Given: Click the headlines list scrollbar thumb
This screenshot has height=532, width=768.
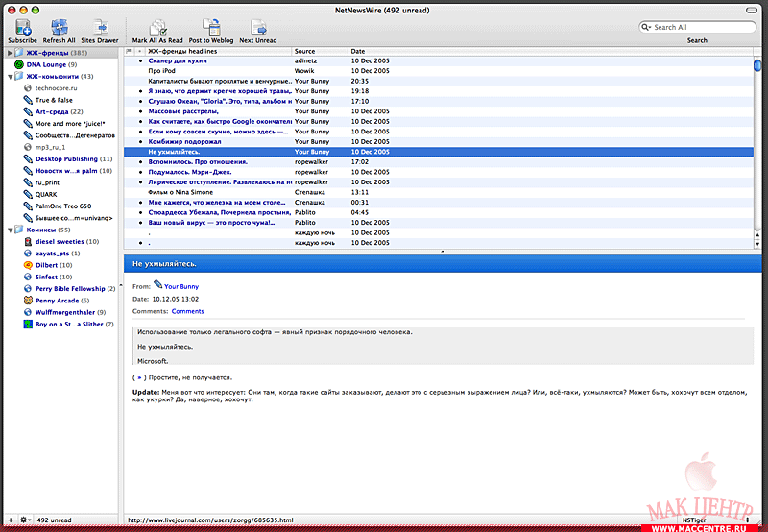Looking at the screenshot, I should [x=757, y=65].
